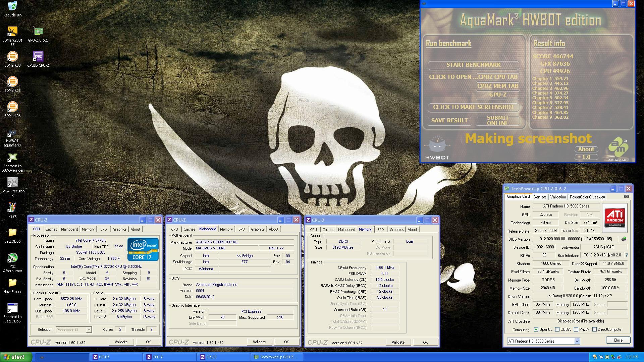Click CLICK TO MAKE SCREENSHOT button

473,107
